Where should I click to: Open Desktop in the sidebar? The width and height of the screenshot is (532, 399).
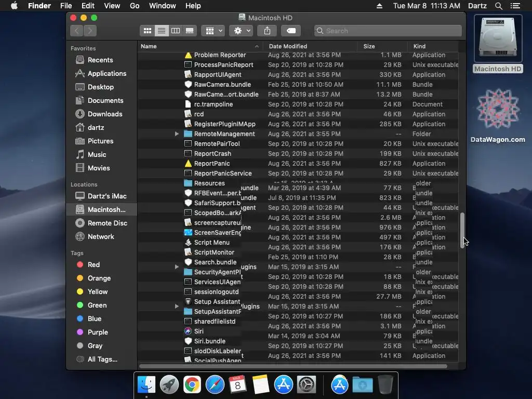click(x=100, y=87)
